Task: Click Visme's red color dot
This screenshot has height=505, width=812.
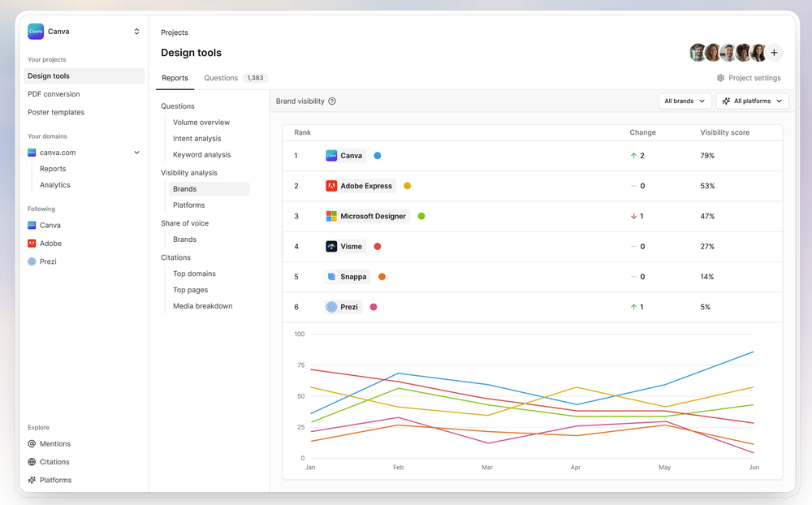Action: click(x=378, y=247)
